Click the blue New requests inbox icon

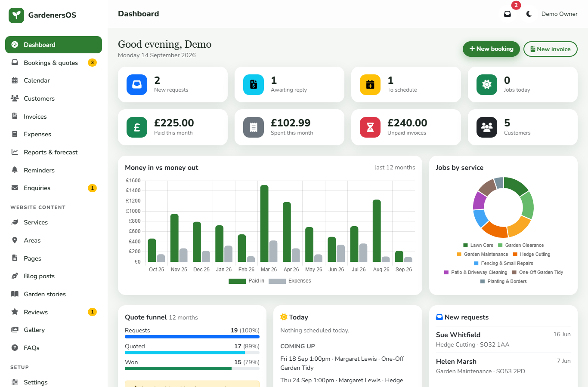click(x=137, y=84)
